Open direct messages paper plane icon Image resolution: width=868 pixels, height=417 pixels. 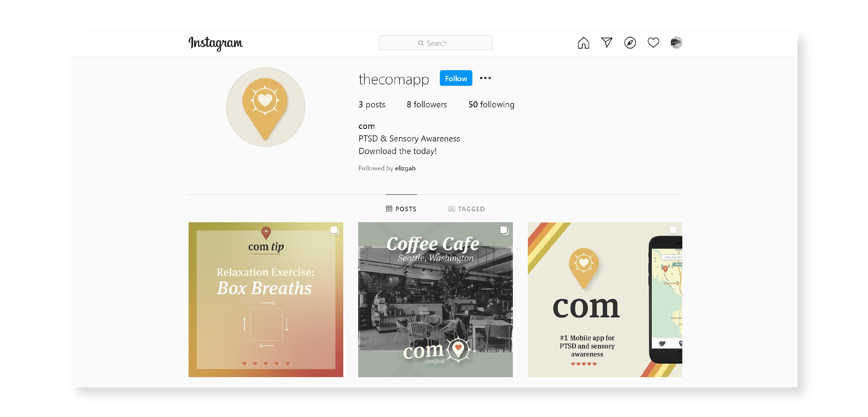click(x=606, y=42)
